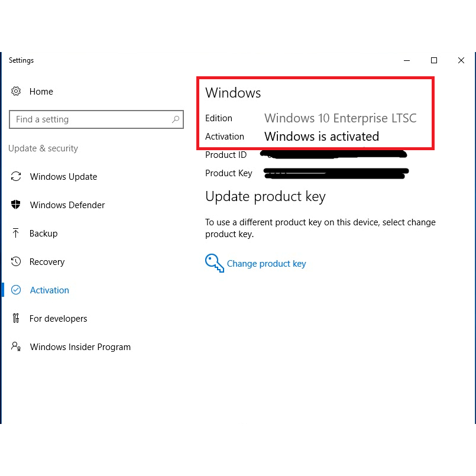Maximize the Settings window
476x476 pixels.
[x=434, y=60]
